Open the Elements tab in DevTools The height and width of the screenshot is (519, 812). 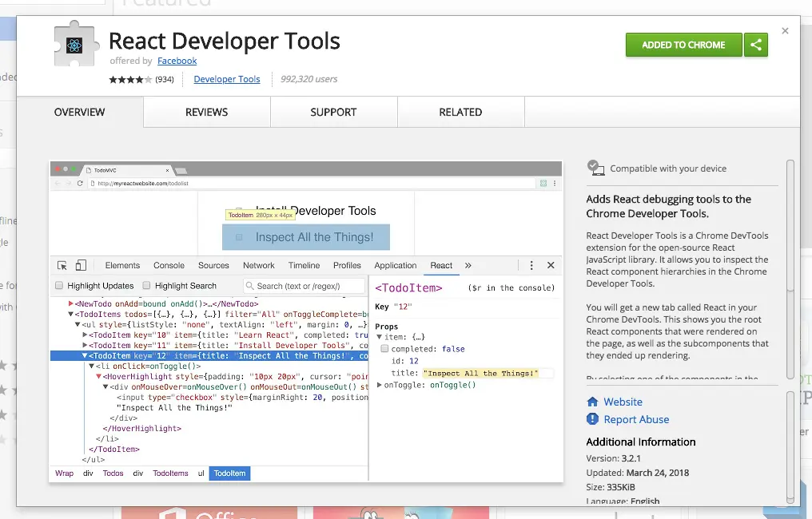[123, 265]
